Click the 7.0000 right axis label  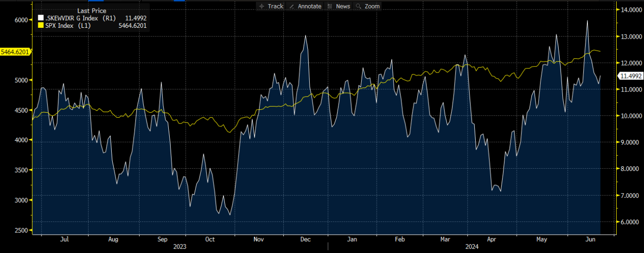click(630, 196)
